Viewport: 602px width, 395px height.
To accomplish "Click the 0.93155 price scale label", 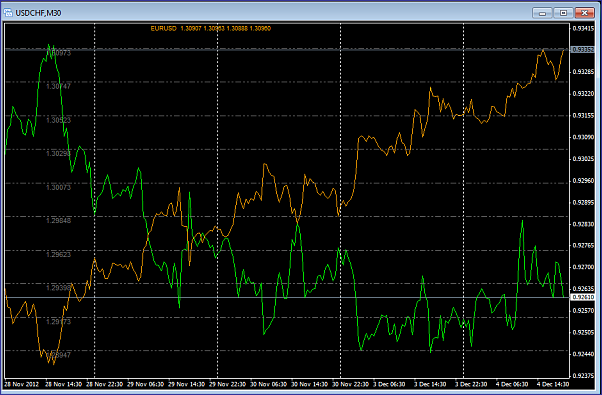I will pyautogui.click(x=583, y=115).
